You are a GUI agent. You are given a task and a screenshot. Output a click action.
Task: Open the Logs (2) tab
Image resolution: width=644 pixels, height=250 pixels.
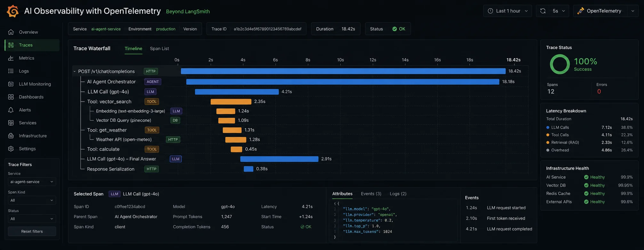(x=398, y=194)
